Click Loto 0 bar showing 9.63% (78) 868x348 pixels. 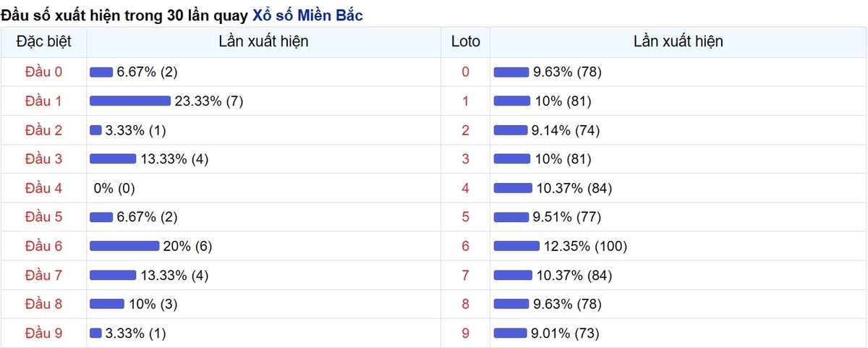511,72
